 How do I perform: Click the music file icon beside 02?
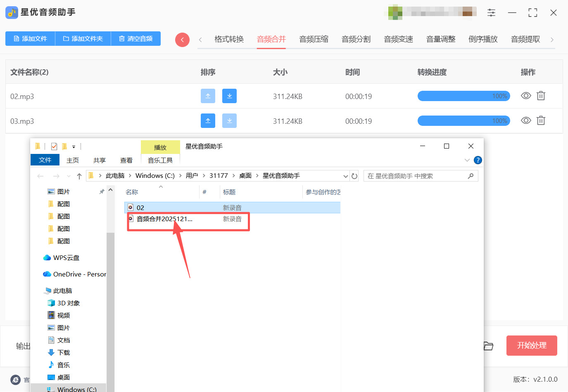click(x=131, y=207)
